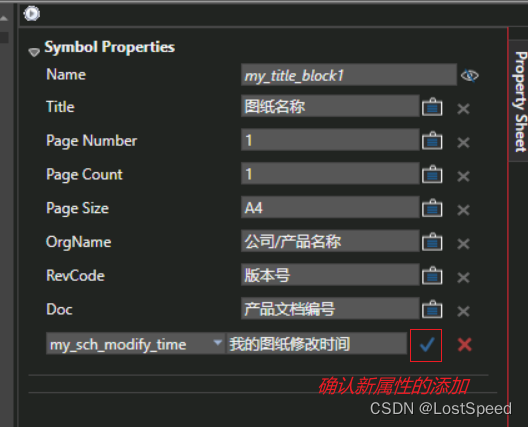
Task: Click clipboard icon beside Page Size
Action: [432, 208]
